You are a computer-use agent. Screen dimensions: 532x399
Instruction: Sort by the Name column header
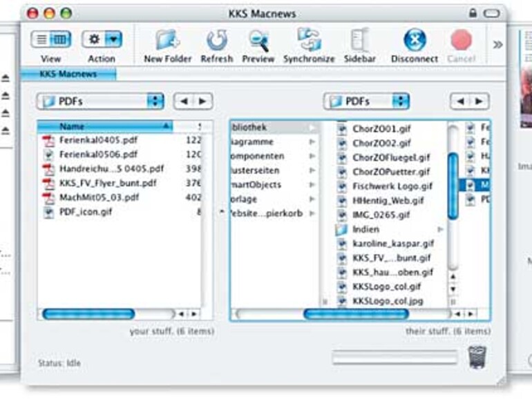pos(105,126)
